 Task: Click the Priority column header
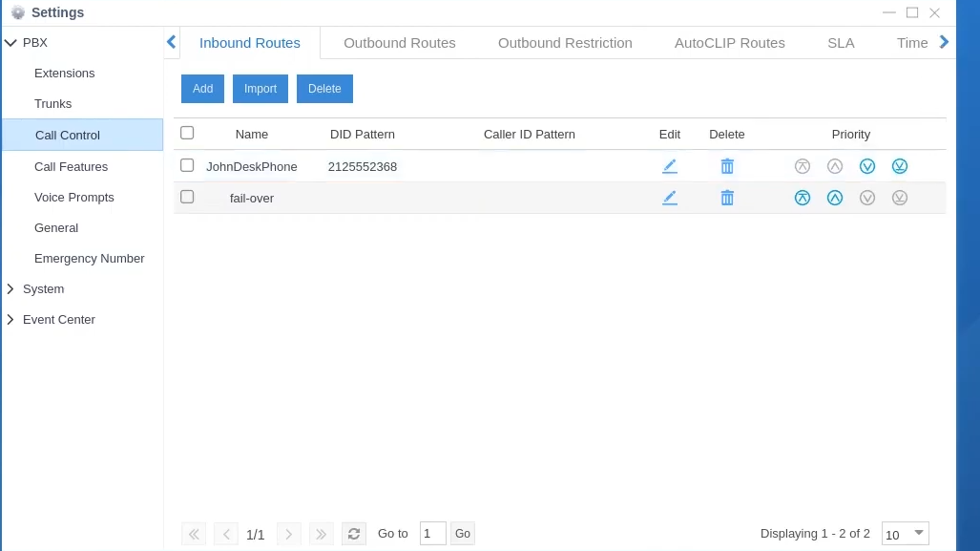[x=850, y=135]
